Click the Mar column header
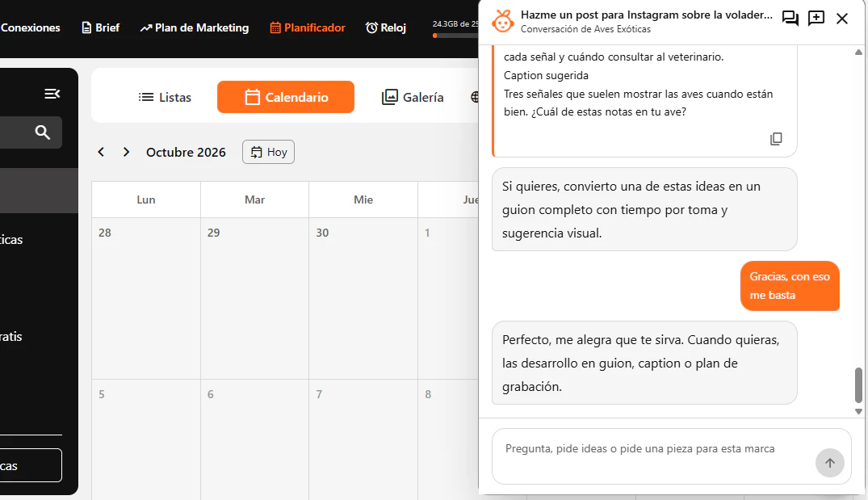Image resolution: width=868 pixels, height=500 pixels. (x=254, y=200)
